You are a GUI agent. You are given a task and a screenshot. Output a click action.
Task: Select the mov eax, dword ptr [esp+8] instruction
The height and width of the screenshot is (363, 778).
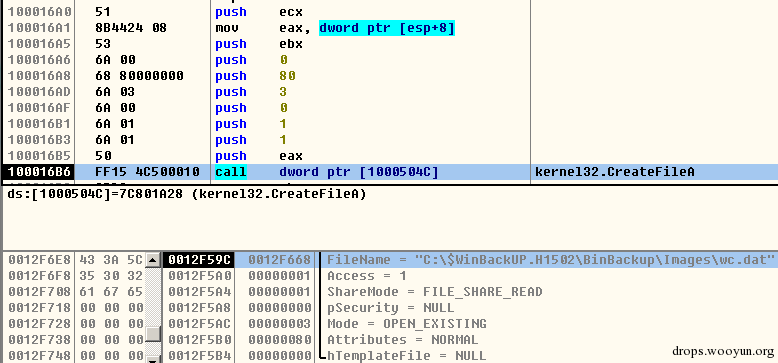pos(390,28)
